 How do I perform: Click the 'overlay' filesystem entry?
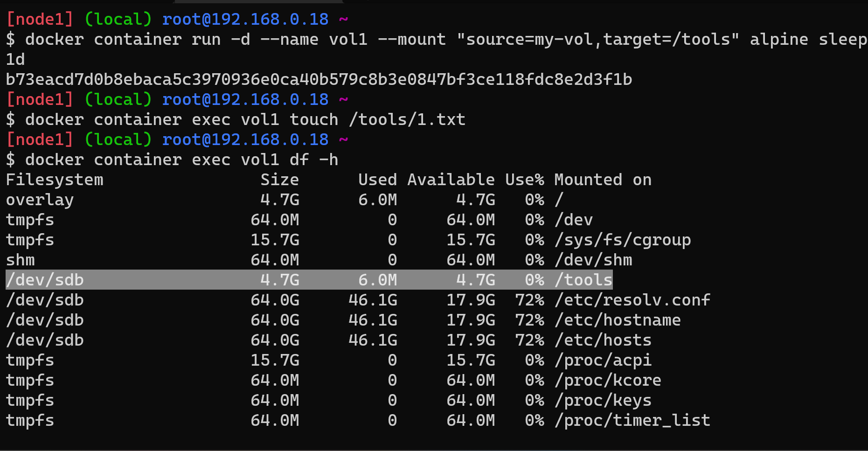(40, 200)
